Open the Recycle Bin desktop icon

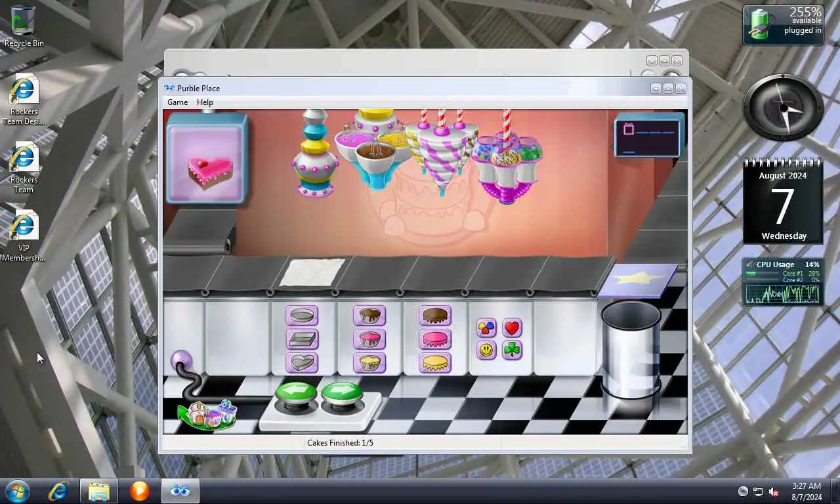24,27
